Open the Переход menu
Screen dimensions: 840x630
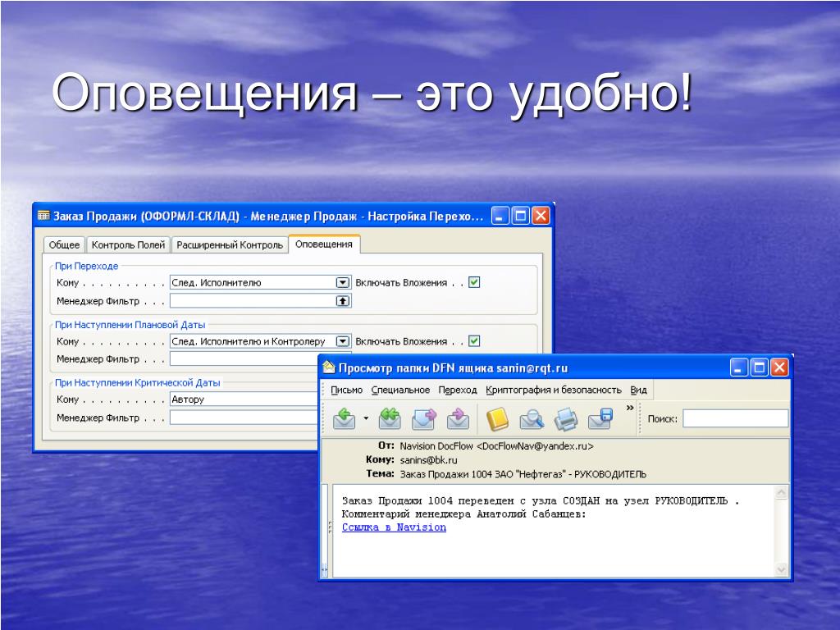click(458, 390)
